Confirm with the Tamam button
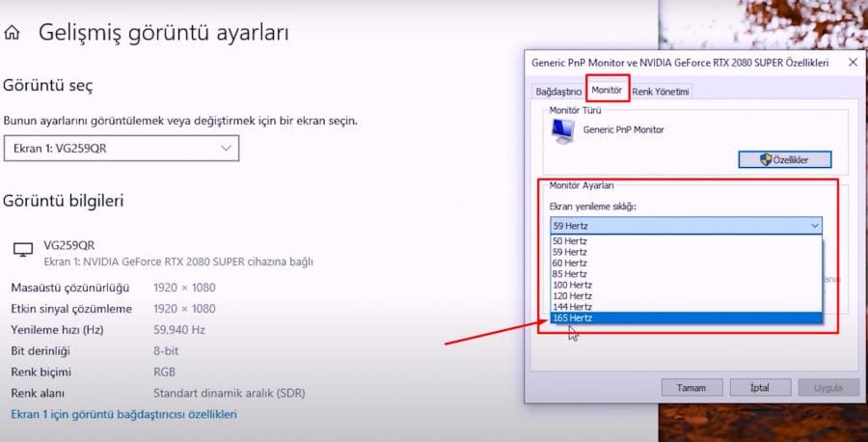Image resolution: width=868 pixels, height=442 pixels. (x=692, y=387)
